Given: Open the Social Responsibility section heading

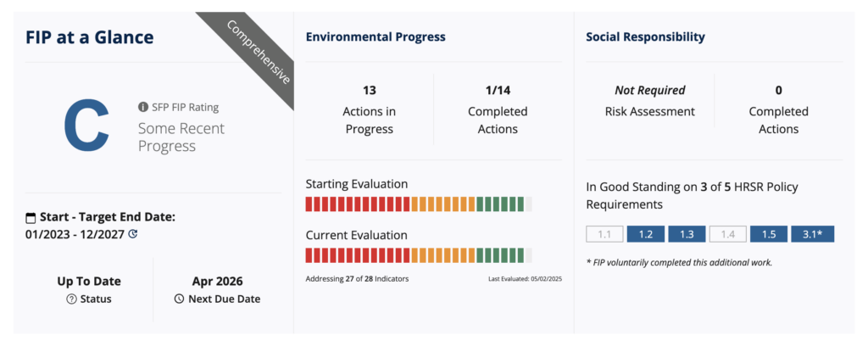Looking at the screenshot, I should (645, 37).
